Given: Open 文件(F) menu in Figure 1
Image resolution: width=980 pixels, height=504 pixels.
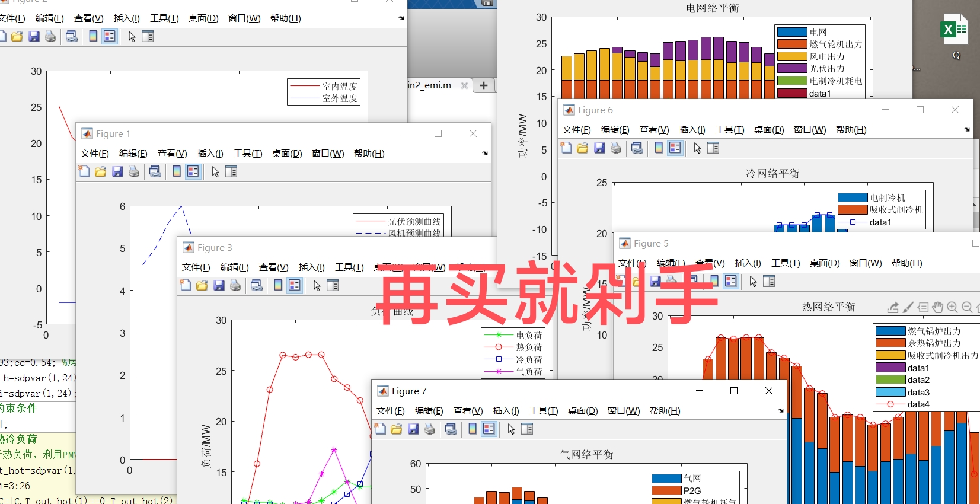Looking at the screenshot, I should coord(95,154).
